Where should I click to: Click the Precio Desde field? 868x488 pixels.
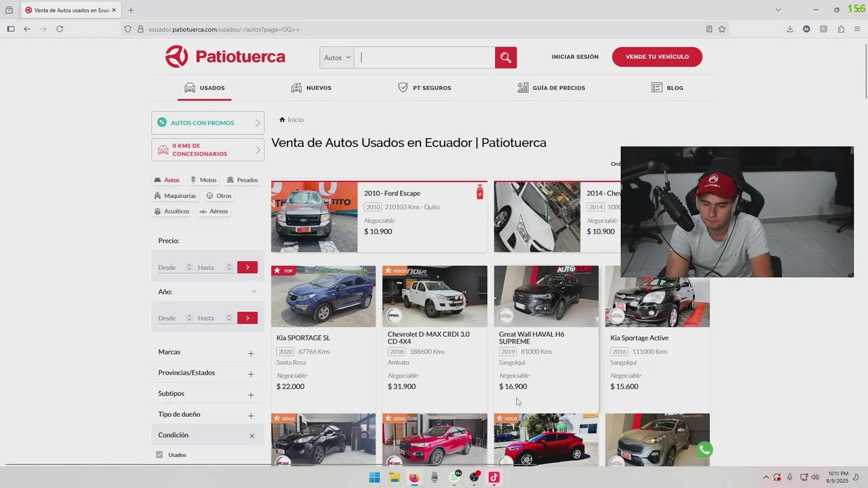(175, 267)
